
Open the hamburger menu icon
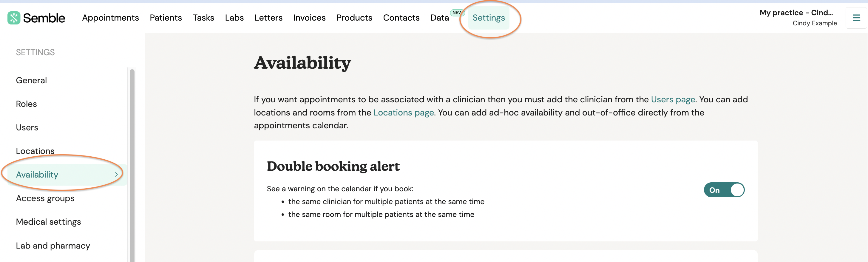tap(856, 18)
